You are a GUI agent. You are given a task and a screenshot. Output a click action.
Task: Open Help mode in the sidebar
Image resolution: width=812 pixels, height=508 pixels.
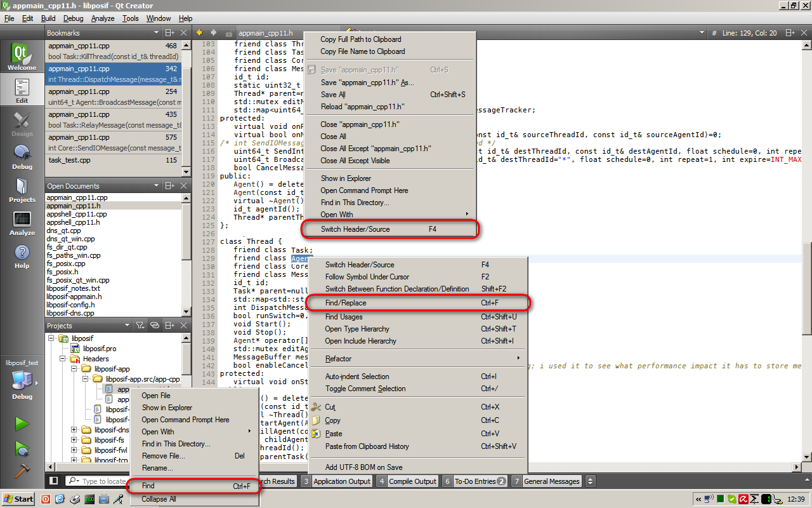pos(22,255)
